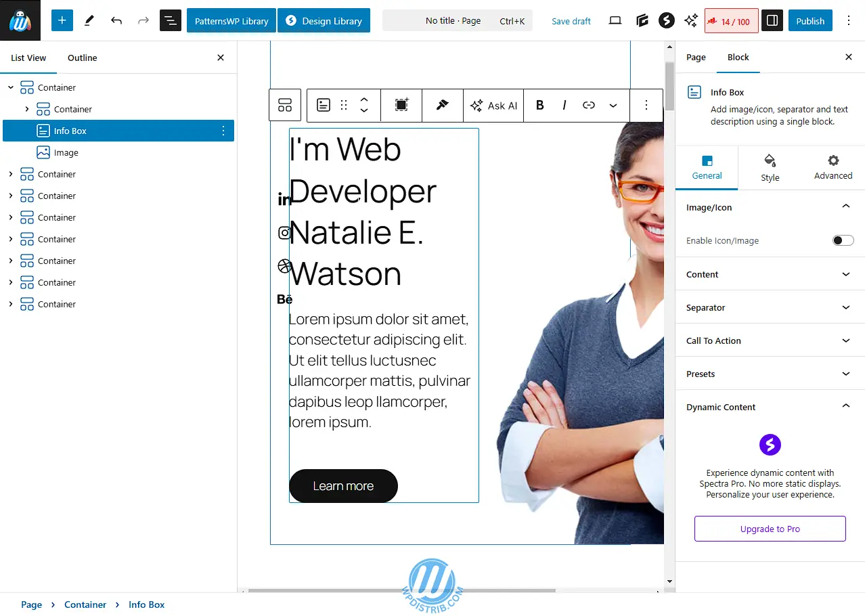This screenshot has width=865, height=616.
Task: Close the settings sidebar
Action: click(849, 57)
